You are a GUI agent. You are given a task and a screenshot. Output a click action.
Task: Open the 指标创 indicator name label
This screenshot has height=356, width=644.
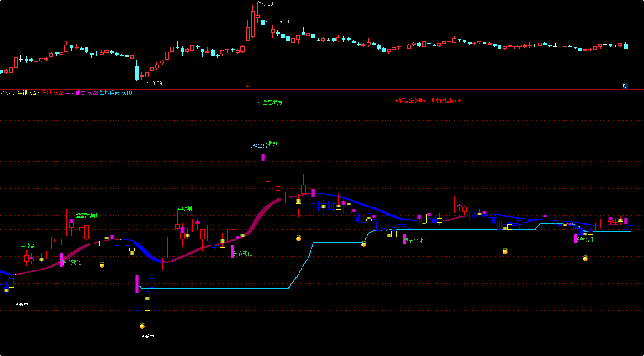coord(8,93)
